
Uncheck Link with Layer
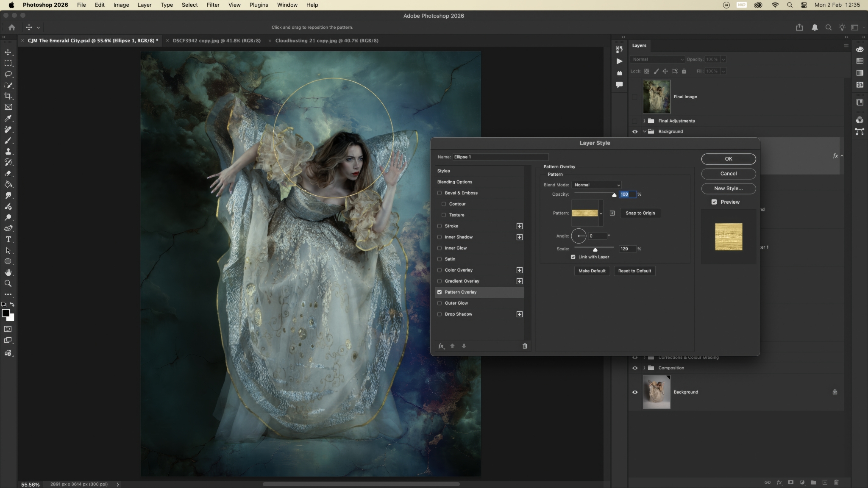point(573,257)
